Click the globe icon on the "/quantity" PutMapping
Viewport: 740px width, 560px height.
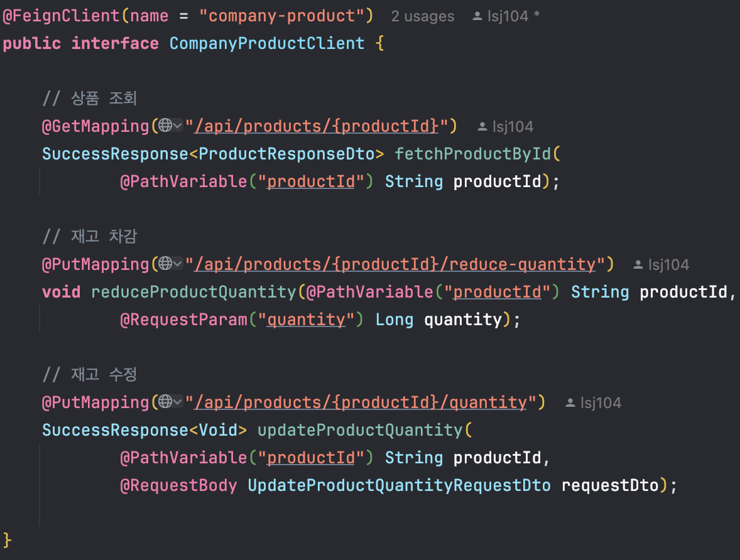pos(165,402)
